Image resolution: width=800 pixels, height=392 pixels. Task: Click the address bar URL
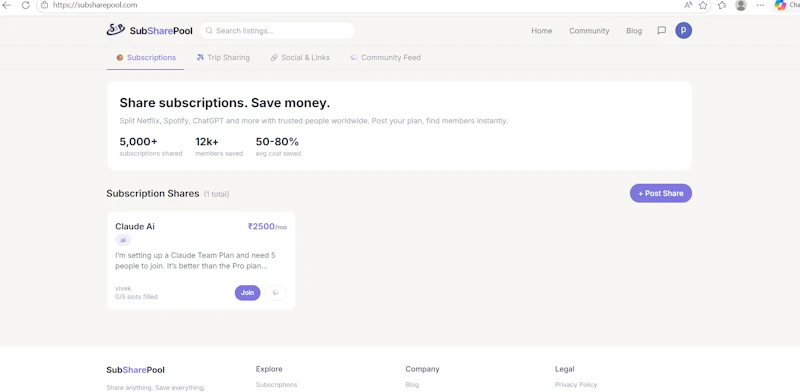pos(95,5)
